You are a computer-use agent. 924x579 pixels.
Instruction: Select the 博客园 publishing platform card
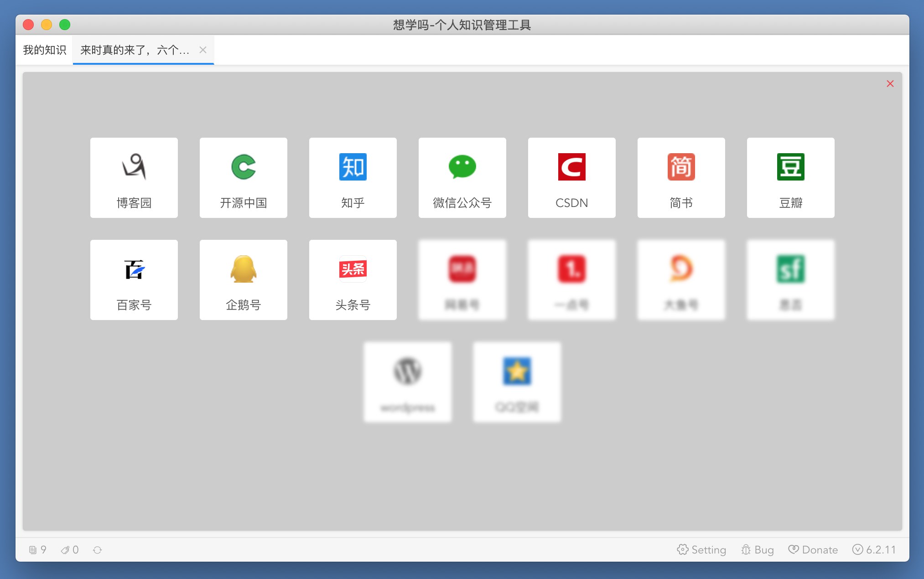pyautogui.click(x=134, y=178)
